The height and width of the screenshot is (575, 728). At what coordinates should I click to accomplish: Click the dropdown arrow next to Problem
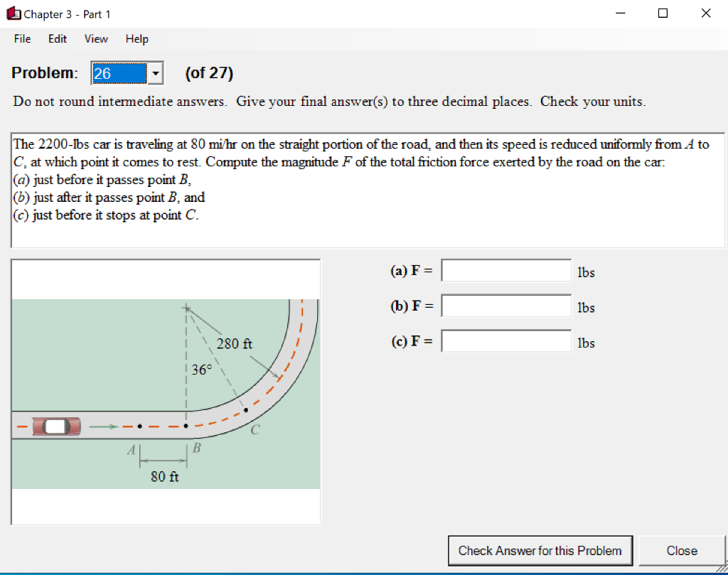point(155,72)
